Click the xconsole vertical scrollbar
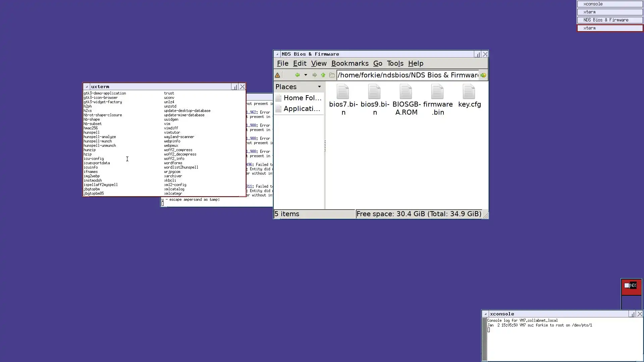The width and height of the screenshot is (644, 362). click(484, 339)
